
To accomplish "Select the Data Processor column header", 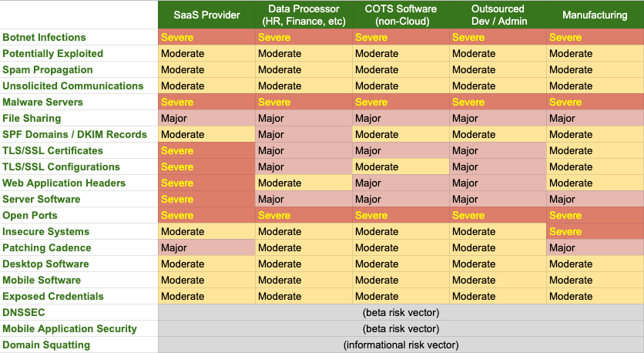I will click(x=303, y=15).
